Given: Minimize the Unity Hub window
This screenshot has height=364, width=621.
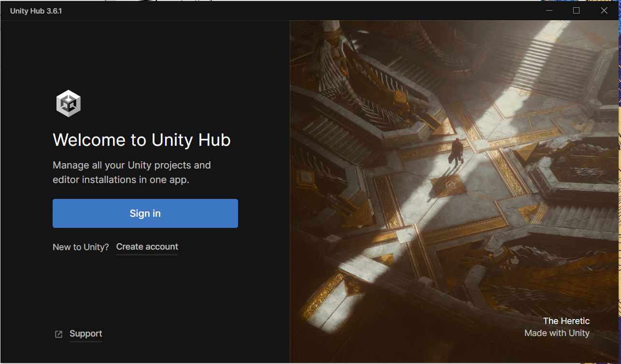Looking at the screenshot, I should click(549, 11).
